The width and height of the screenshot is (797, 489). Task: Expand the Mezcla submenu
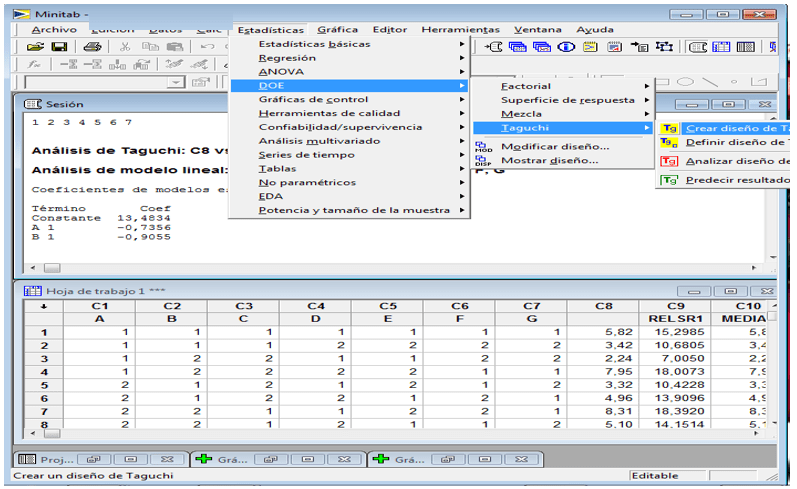[x=563, y=114]
